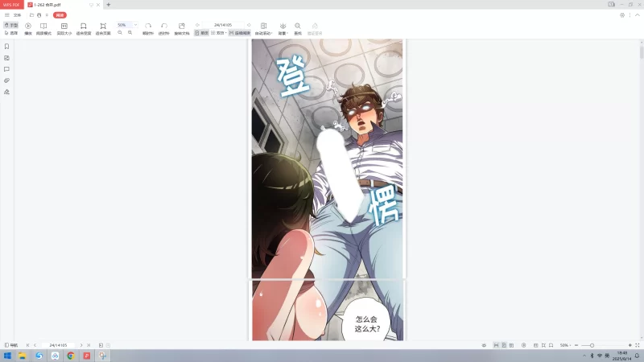The height and width of the screenshot is (362, 644).
Task: Jump to first page in status bar
Action: point(28,345)
